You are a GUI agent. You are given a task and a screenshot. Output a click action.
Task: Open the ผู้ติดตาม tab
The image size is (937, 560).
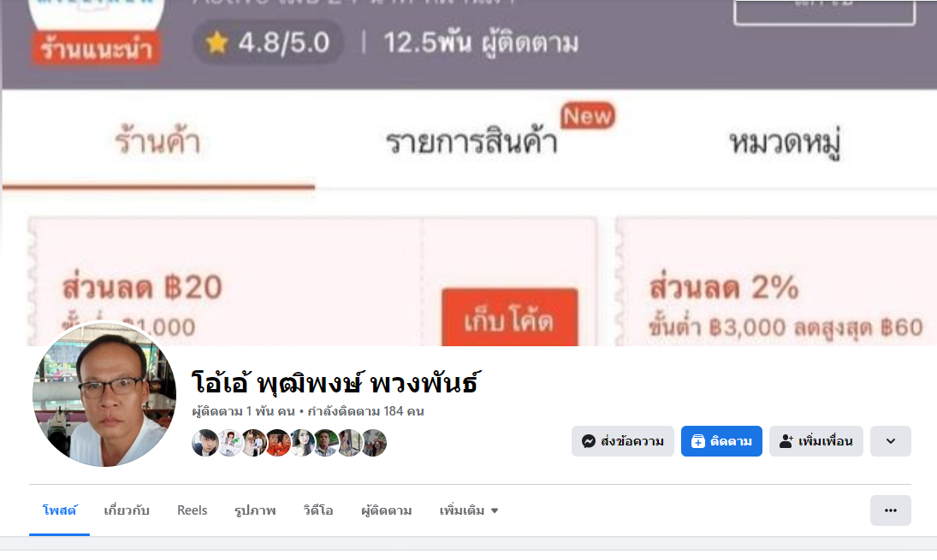[x=387, y=510]
